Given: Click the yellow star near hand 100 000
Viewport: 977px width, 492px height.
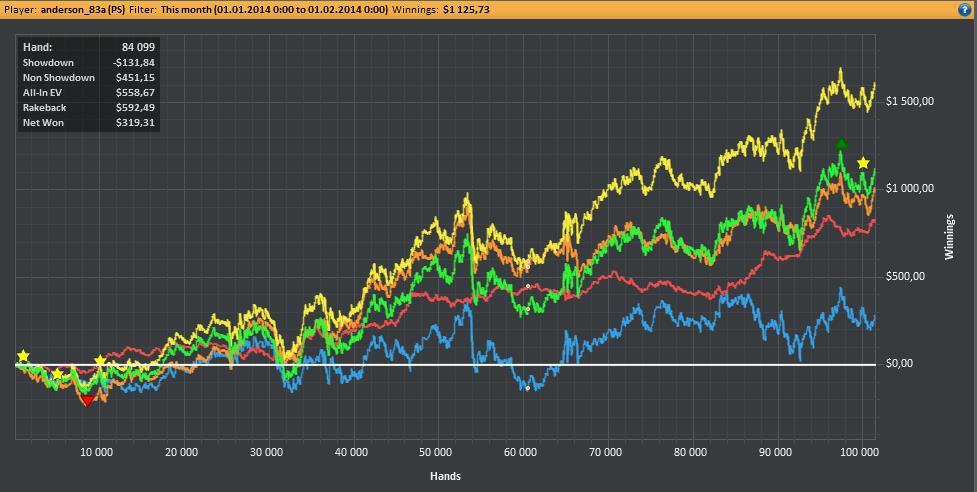Looking at the screenshot, I should [x=863, y=163].
